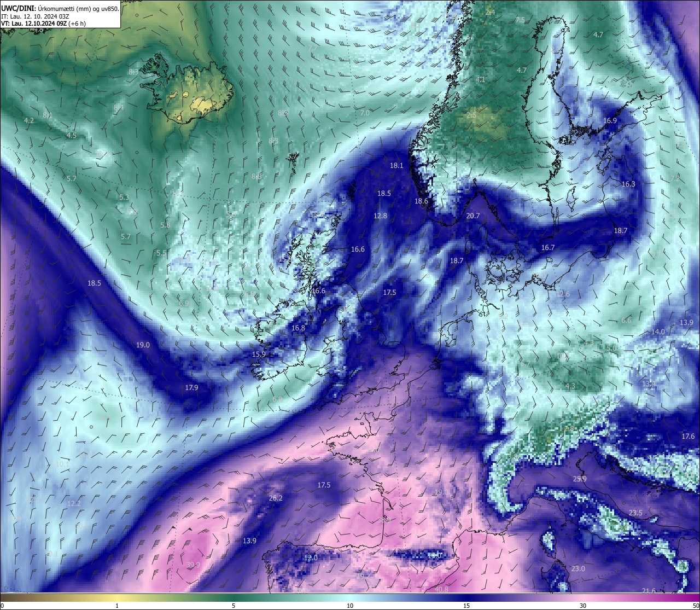Select the 14.0 value label

[x=658, y=332]
